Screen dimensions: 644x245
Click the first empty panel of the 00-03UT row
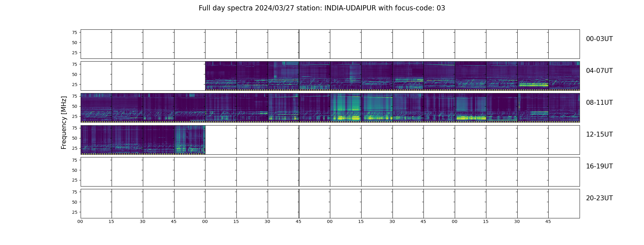(x=96, y=44)
